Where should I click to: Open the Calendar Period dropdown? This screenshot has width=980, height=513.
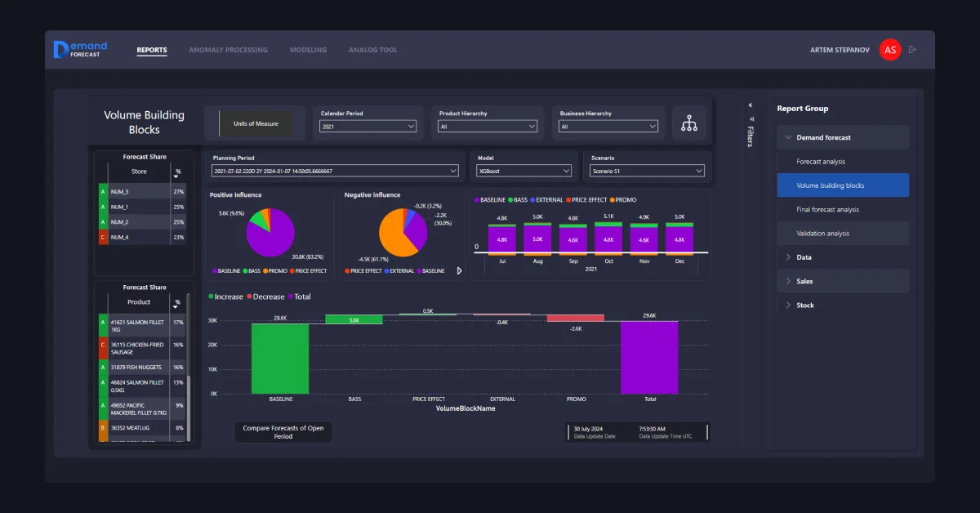(x=367, y=127)
